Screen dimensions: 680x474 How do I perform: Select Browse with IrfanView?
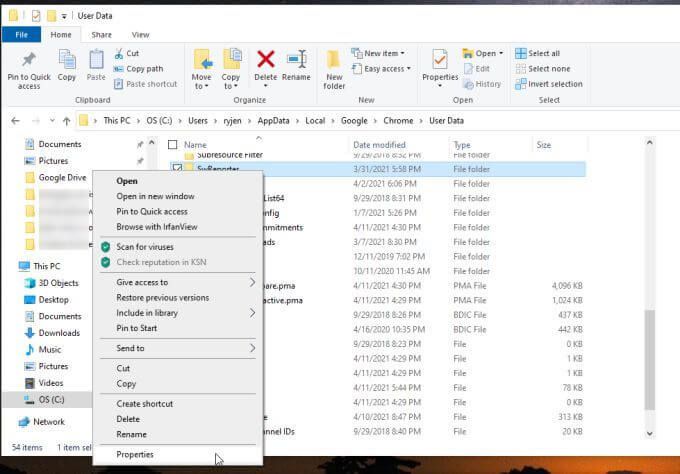(178, 227)
